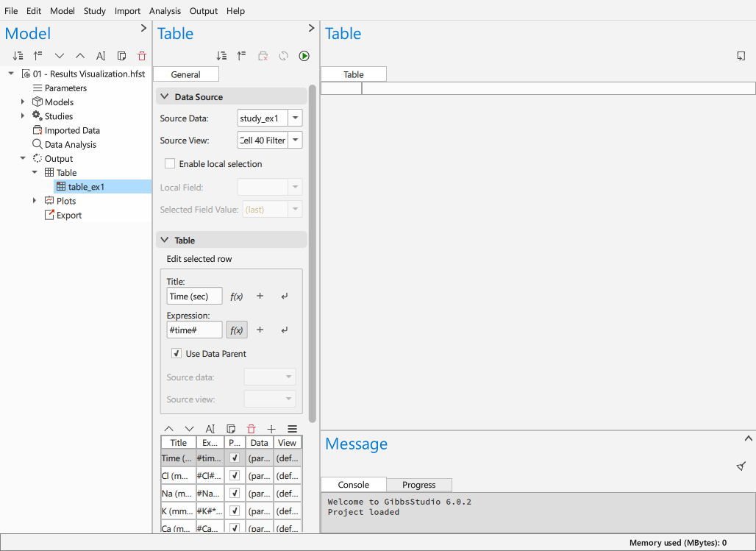Select Export in the model tree
The width and height of the screenshot is (756, 551).
[69, 216]
